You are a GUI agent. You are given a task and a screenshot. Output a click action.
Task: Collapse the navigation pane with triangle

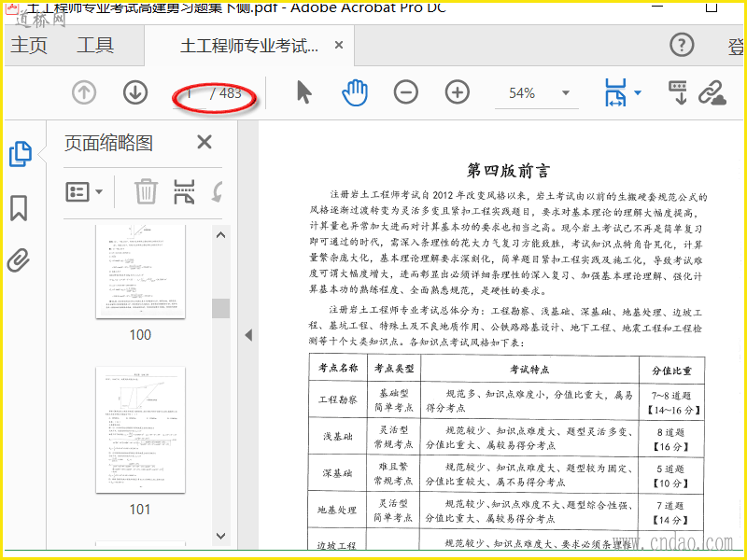pyautogui.click(x=248, y=335)
